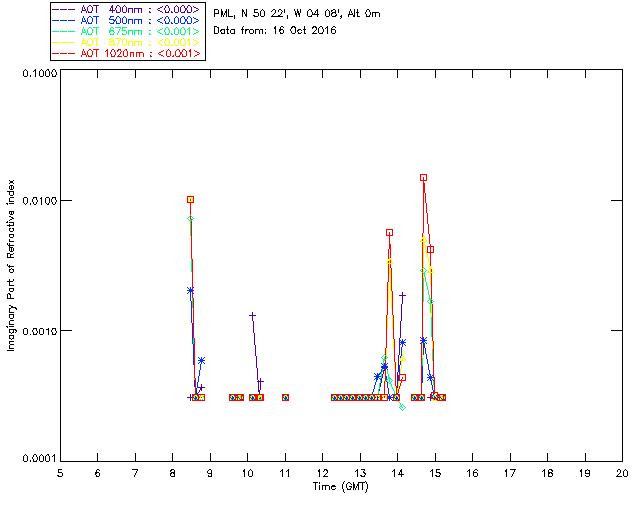Select the legend text 'AOT 870nm : <0.001>'
This screenshot has width=640, height=512.
[140, 42]
